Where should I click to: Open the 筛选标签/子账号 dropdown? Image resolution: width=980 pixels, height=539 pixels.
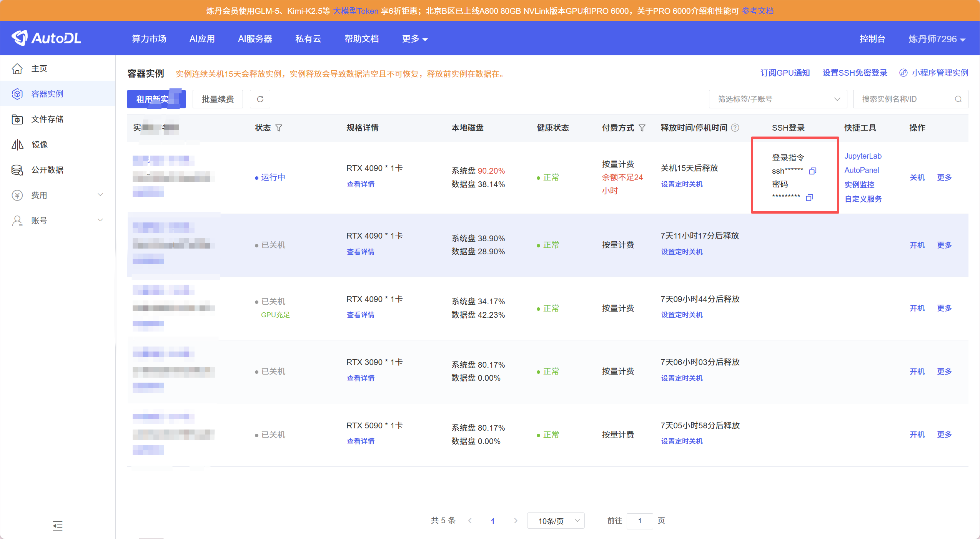click(777, 99)
